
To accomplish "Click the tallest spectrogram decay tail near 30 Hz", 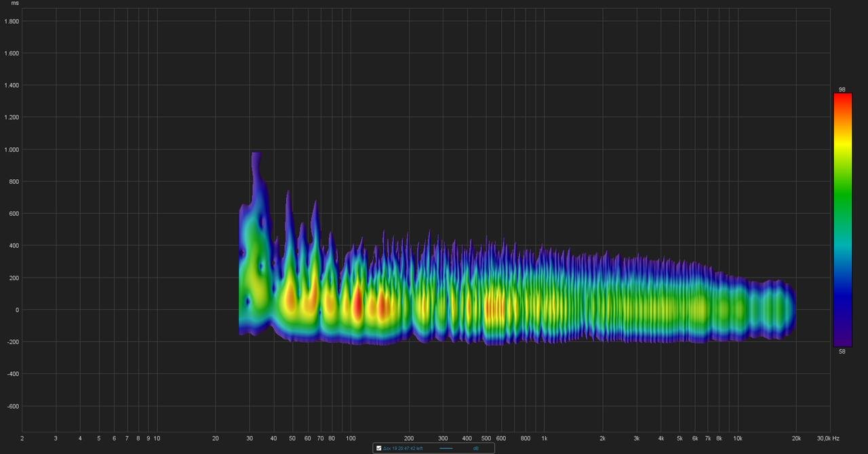I will coord(256,170).
